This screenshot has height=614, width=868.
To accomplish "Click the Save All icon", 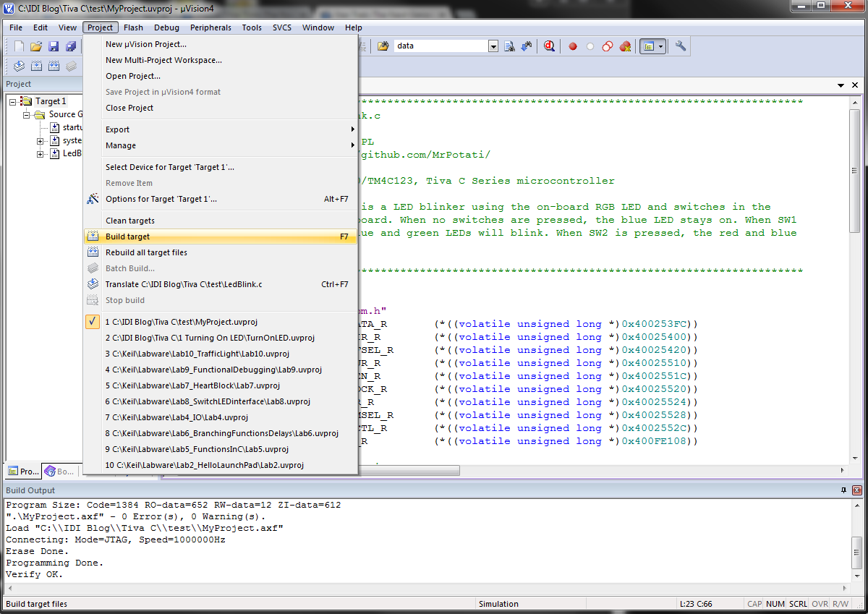I will [71, 46].
